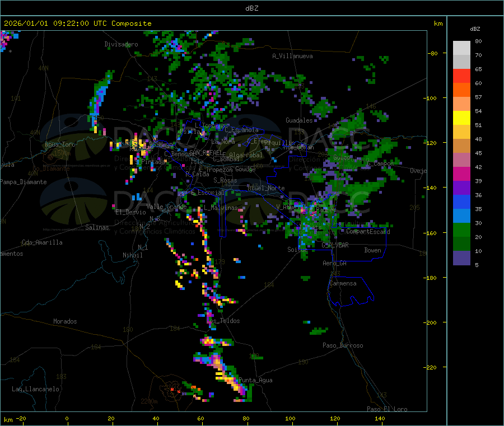The image size is (504, 426).
Task: Click the dark green 10-20 dBZ swatch
Action: pyautogui.click(x=461, y=244)
